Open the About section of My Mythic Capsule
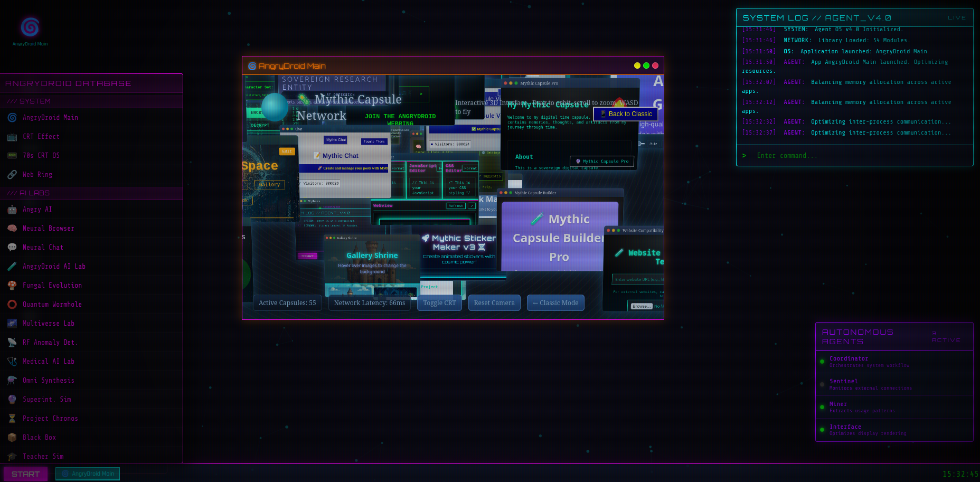The height and width of the screenshot is (482, 980). (524, 156)
